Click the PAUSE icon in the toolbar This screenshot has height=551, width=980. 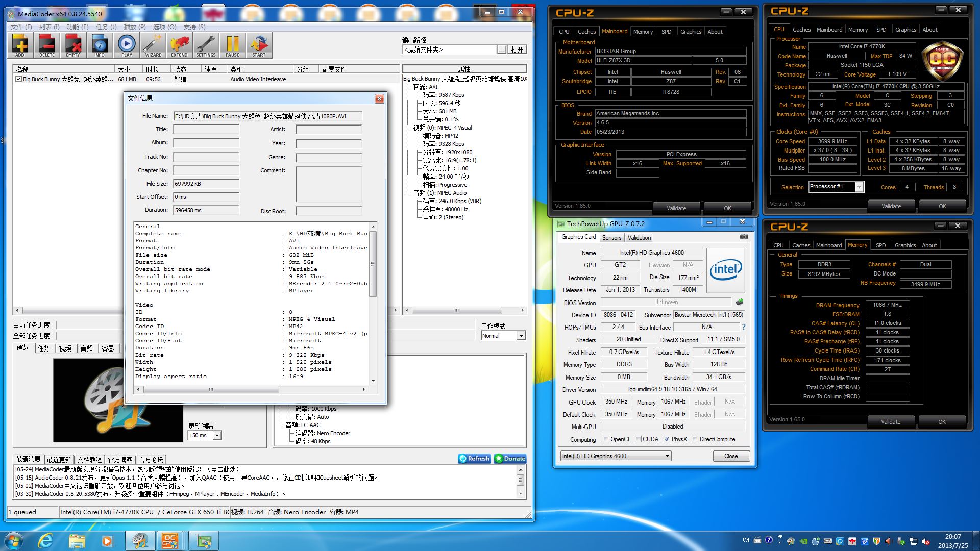tap(232, 45)
